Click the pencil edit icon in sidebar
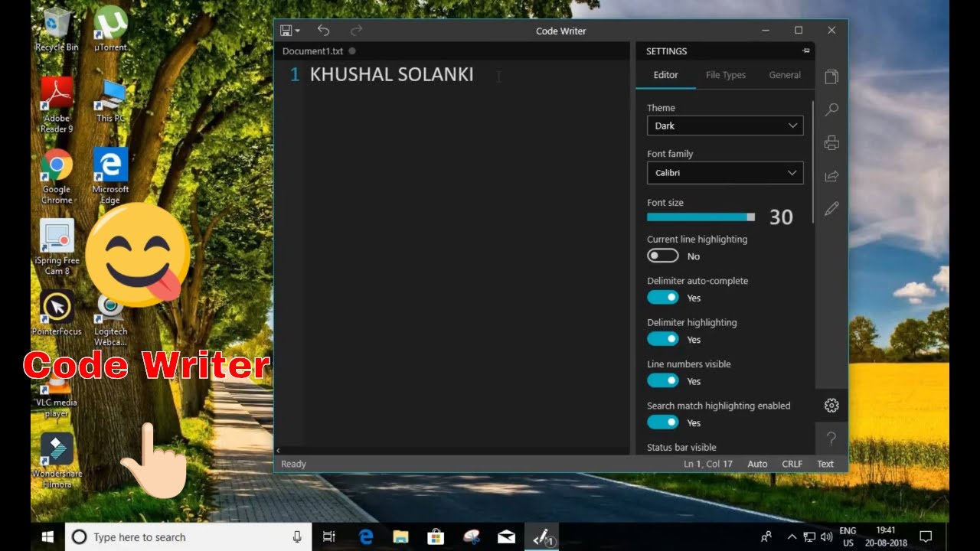The image size is (980, 551). coord(831,209)
